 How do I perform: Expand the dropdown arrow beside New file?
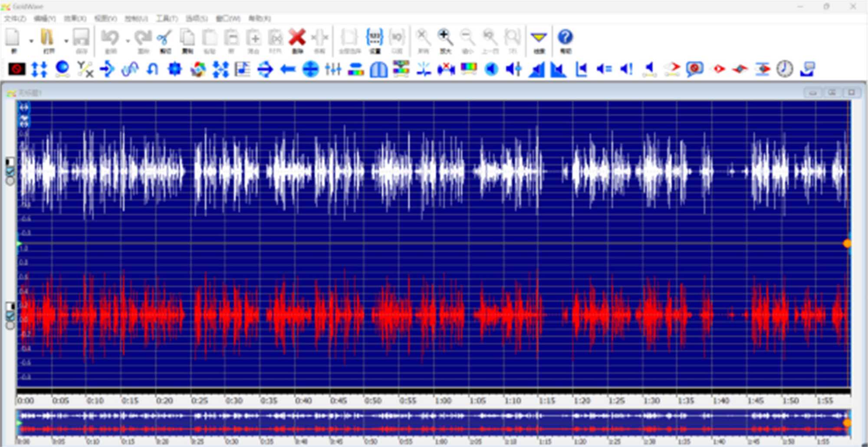click(31, 41)
